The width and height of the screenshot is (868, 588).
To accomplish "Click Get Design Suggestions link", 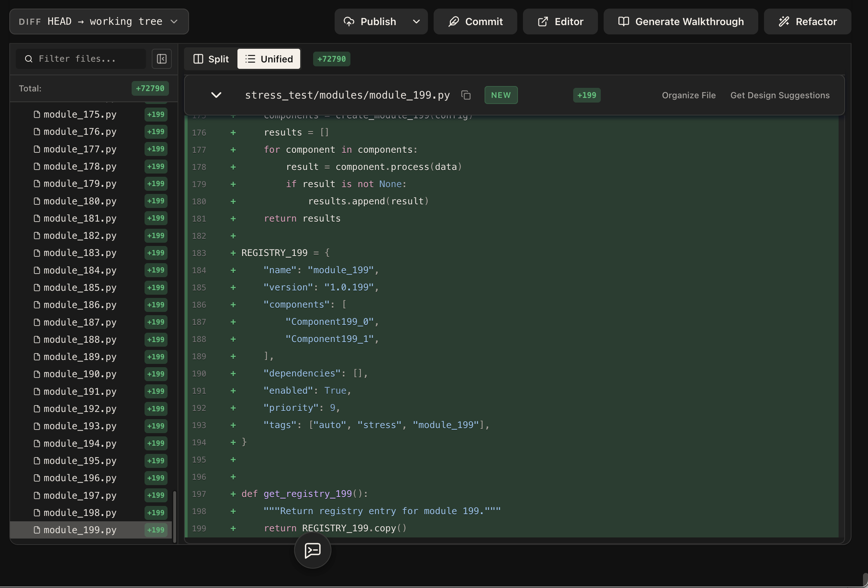I will (x=779, y=95).
